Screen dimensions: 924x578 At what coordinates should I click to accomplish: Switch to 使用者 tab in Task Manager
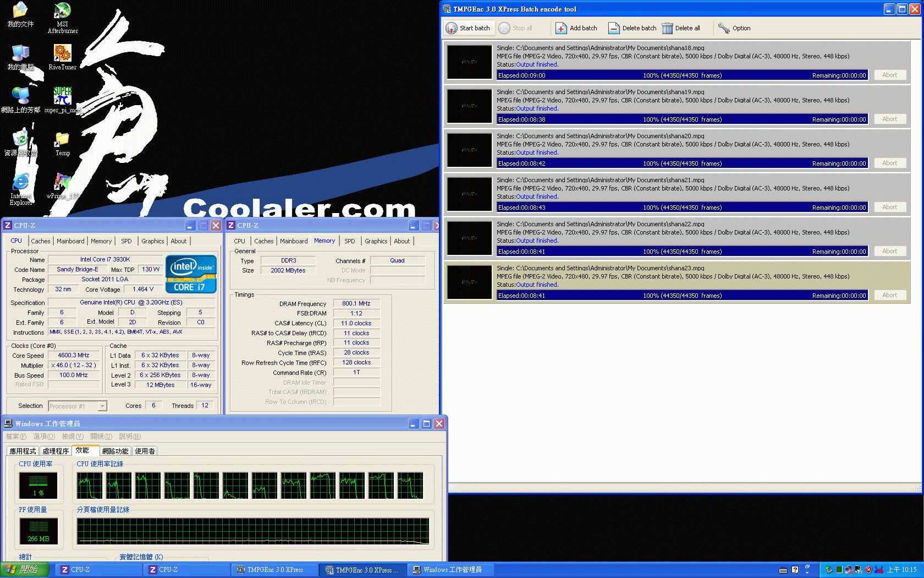(x=145, y=451)
